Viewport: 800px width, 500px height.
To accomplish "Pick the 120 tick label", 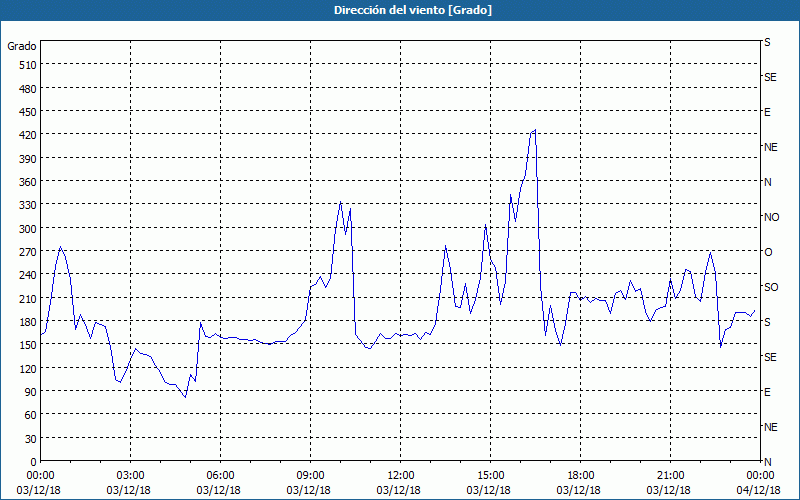I will (x=28, y=369).
